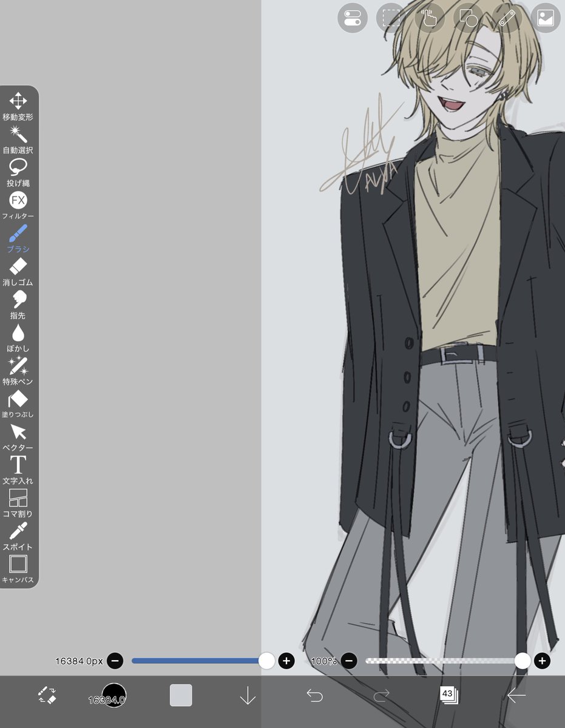Toggle the stabilizer hand icon

(430, 18)
